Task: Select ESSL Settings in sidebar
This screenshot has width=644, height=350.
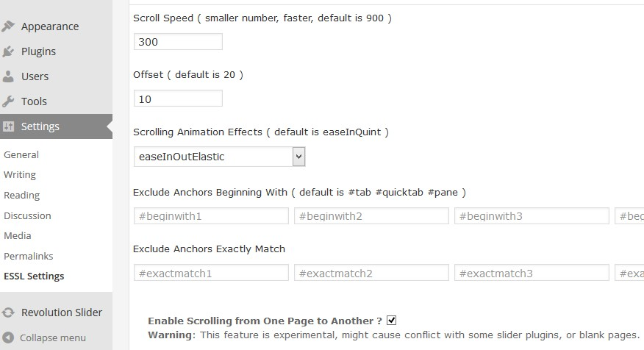Action: pos(34,276)
